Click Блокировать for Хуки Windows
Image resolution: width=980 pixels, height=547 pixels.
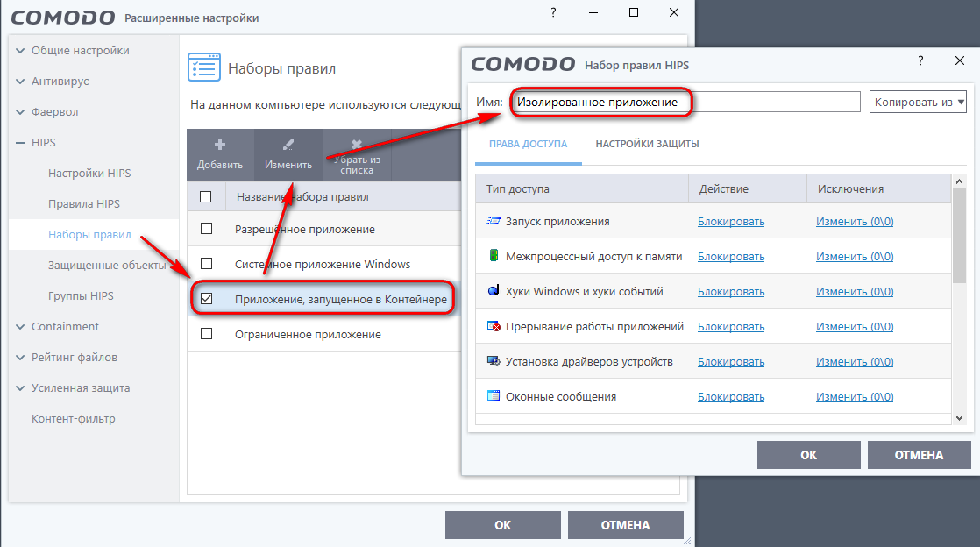tap(731, 291)
